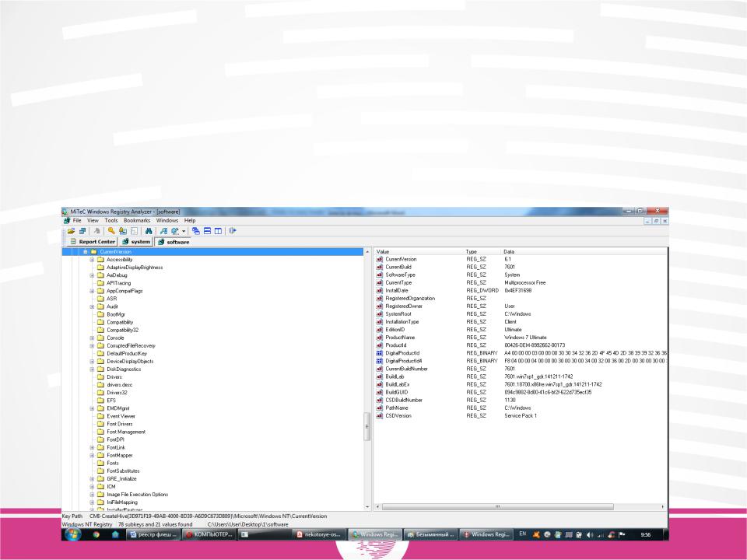747x560 pixels.
Task: Expand Image File Execution Options node
Action: point(92,495)
